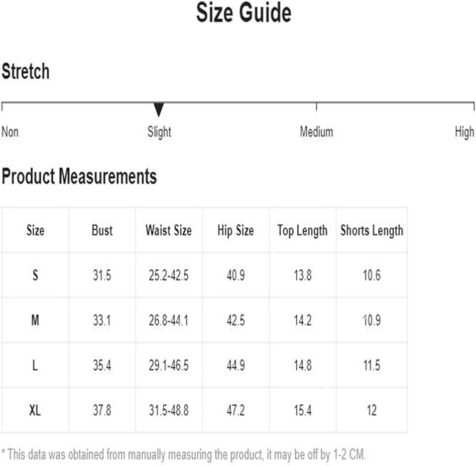The image size is (476, 466).
Task: Click the Bust column header
Action: [102, 230]
